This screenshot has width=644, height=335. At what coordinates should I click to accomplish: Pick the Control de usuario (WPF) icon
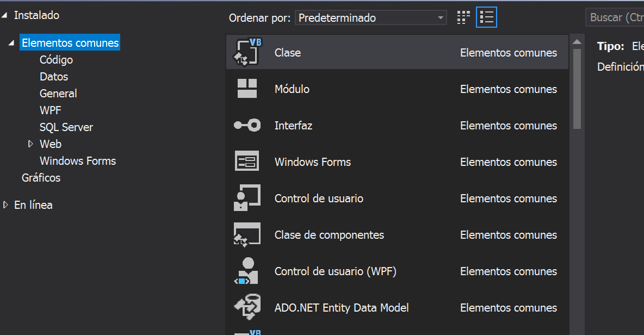click(247, 271)
